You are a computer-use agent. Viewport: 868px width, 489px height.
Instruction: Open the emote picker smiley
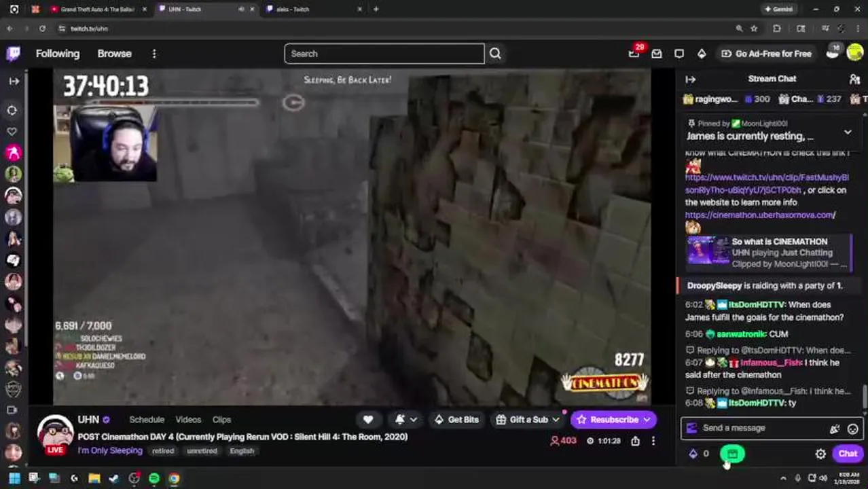(852, 429)
